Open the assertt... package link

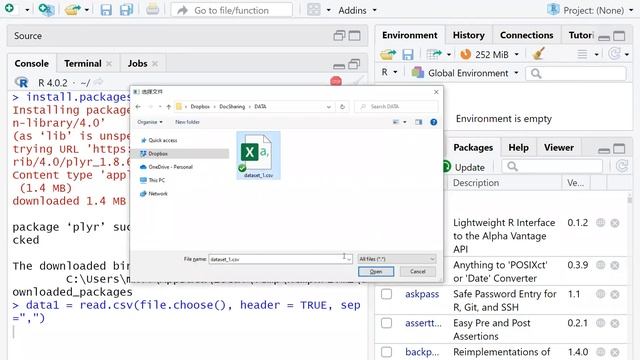tap(423, 323)
